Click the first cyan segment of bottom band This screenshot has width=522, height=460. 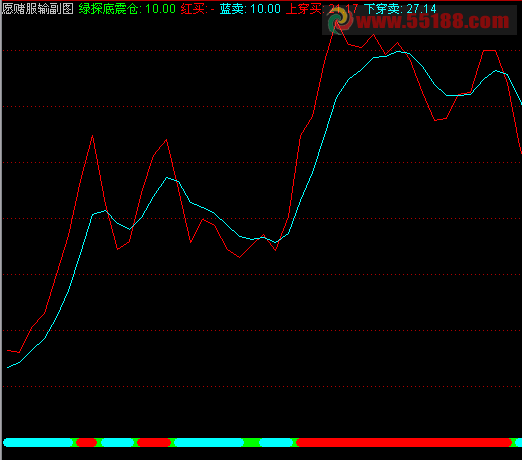click(38, 443)
